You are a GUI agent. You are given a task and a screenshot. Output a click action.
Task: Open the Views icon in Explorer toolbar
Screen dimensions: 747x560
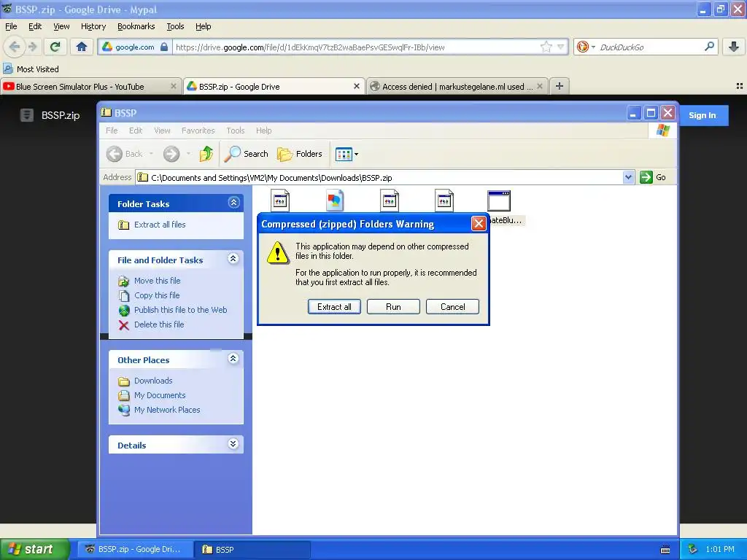[x=344, y=154]
